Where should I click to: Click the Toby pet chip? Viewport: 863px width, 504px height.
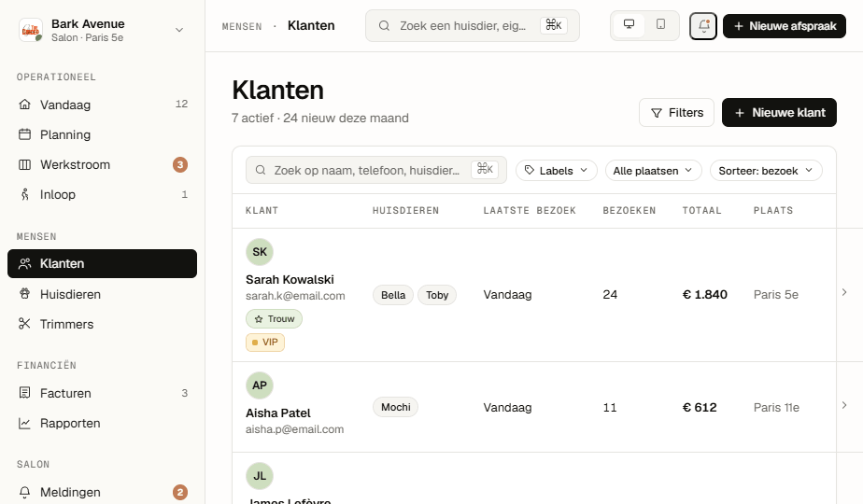(x=437, y=295)
